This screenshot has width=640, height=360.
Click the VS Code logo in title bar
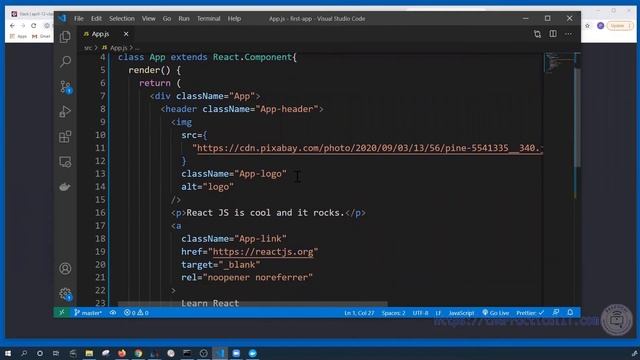[62, 18]
